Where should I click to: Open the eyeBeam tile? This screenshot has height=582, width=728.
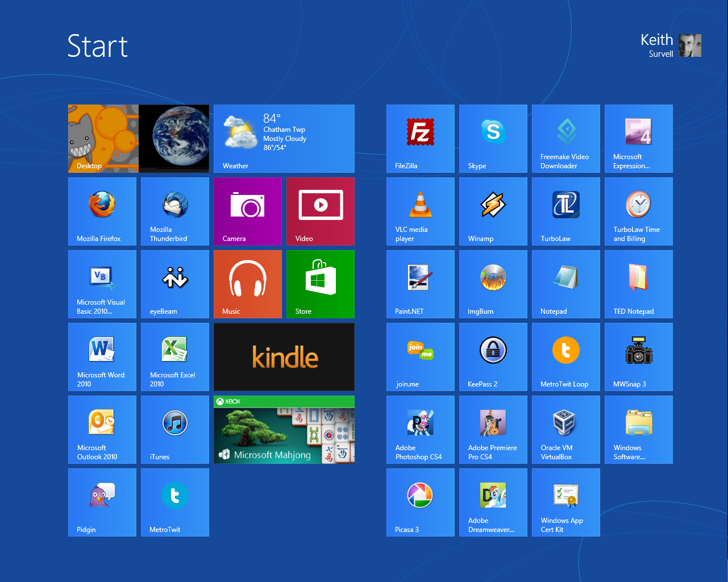(175, 284)
